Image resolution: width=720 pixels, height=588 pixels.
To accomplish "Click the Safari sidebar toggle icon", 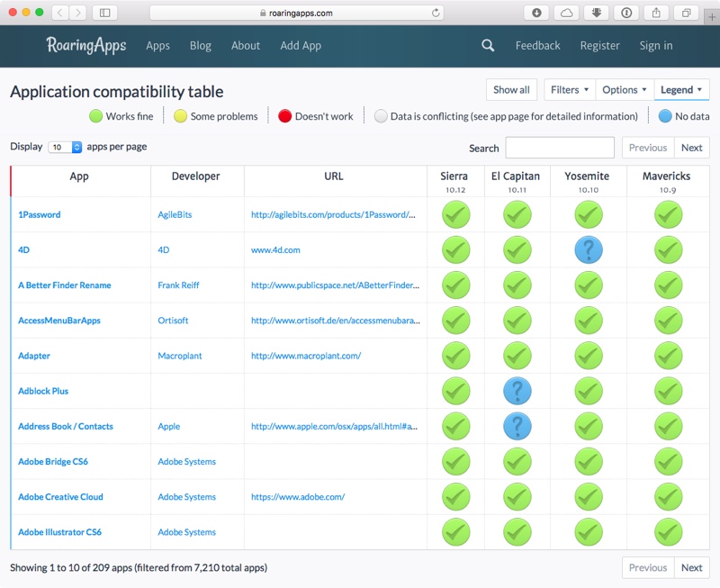I will tap(104, 13).
